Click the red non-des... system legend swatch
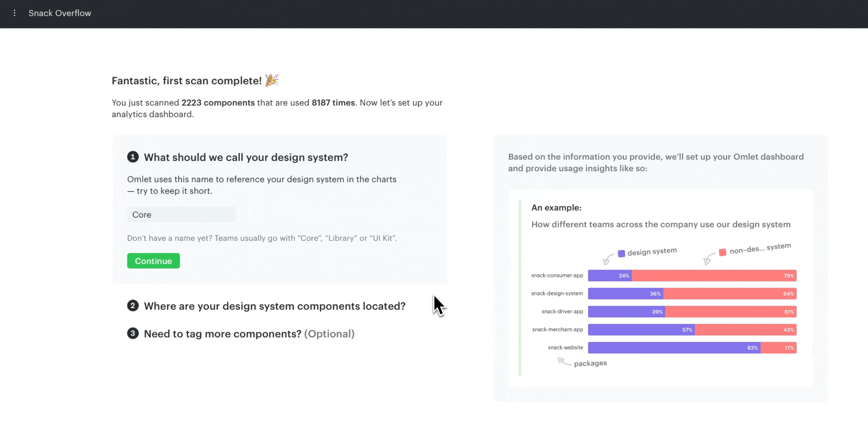 pos(722,252)
